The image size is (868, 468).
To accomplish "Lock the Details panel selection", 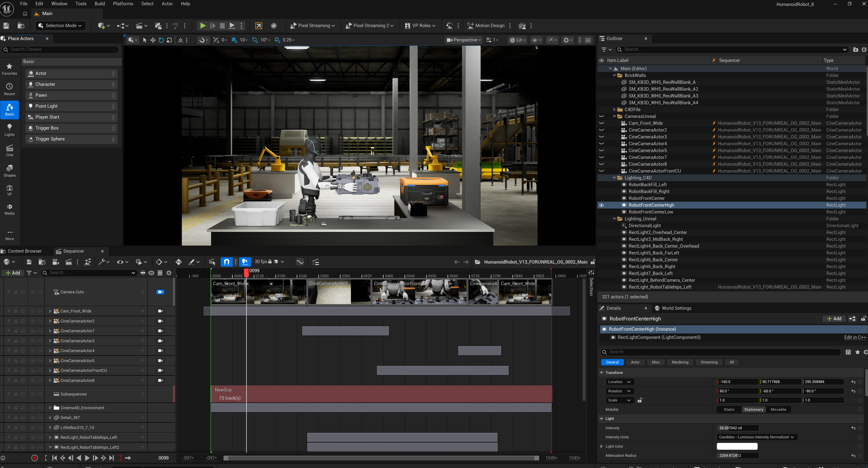I will tap(863, 318).
